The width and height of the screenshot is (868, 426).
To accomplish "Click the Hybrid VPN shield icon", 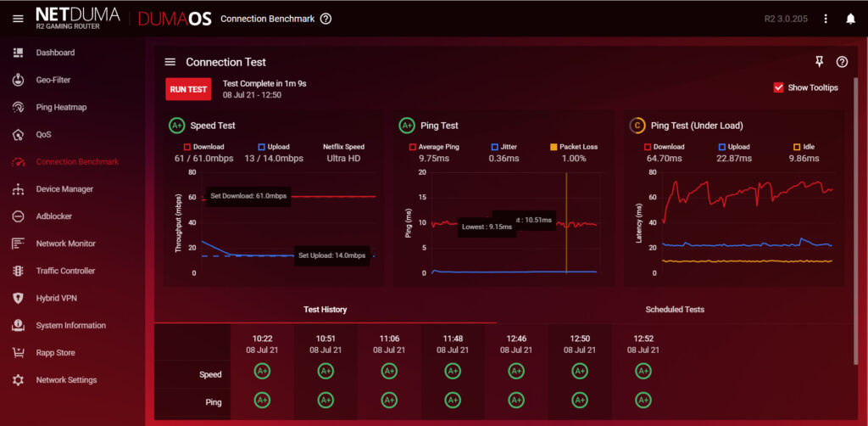I will click(x=19, y=298).
